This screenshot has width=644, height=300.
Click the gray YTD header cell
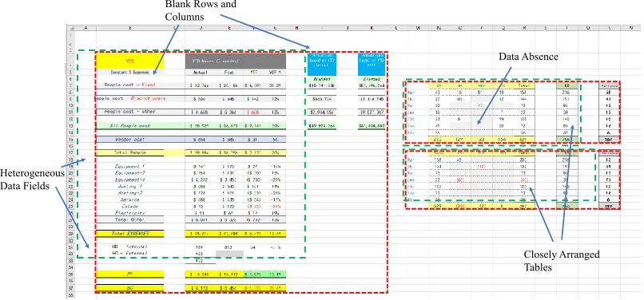pos(236,61)
